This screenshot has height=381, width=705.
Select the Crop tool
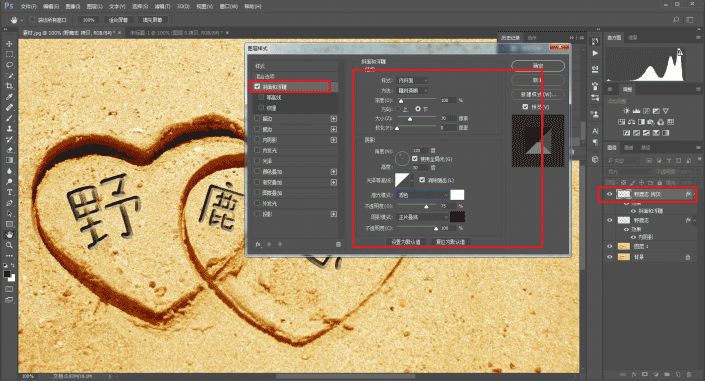pyautogui.click(x=9, y=86)
